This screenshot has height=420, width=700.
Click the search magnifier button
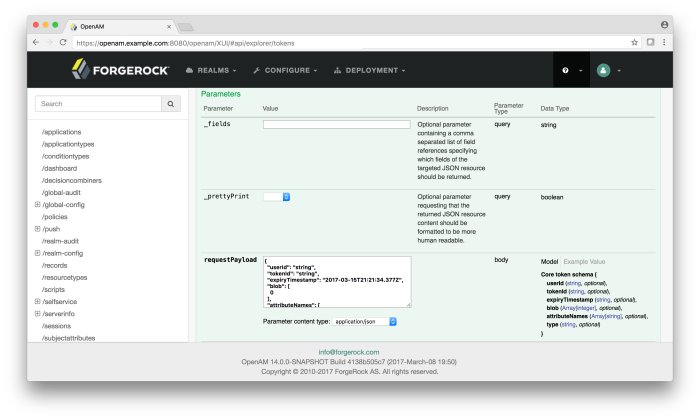171,104
